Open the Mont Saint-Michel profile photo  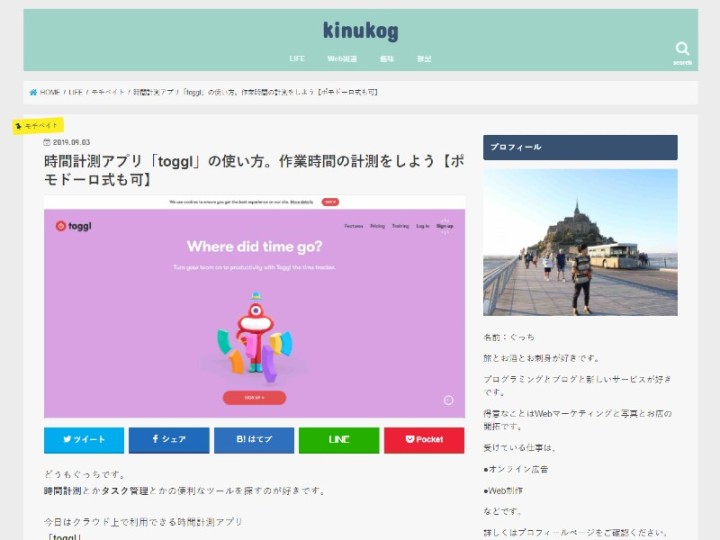point(580,242)
